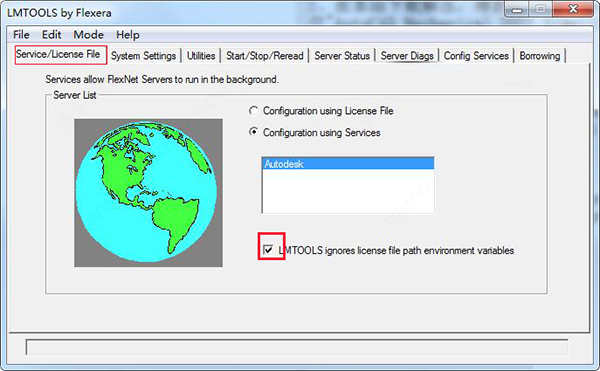The height and width of the screenshot is (371, 600).
Task: Select Autodesk in the server list
Action: 348,164
